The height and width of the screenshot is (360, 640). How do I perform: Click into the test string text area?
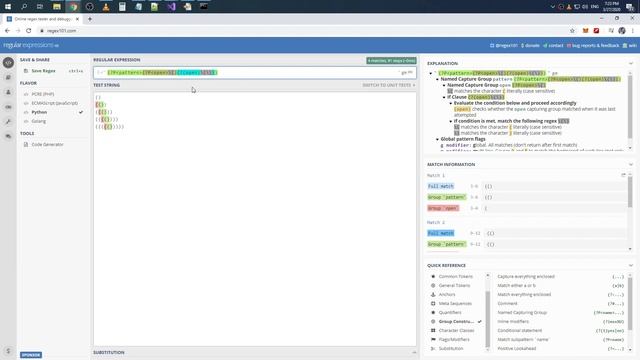pos(255,218)
